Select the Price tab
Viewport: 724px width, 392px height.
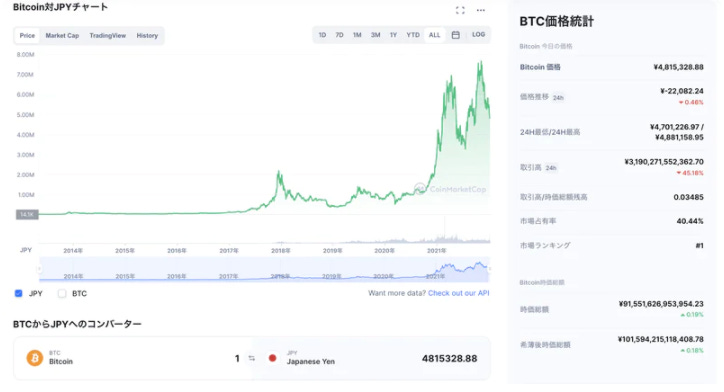27,36
